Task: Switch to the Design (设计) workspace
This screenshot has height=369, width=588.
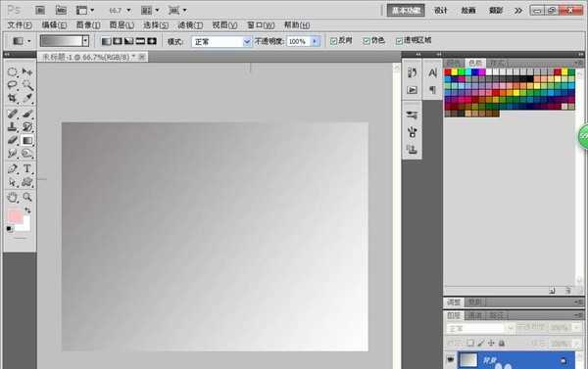Action: pos(441,11)
